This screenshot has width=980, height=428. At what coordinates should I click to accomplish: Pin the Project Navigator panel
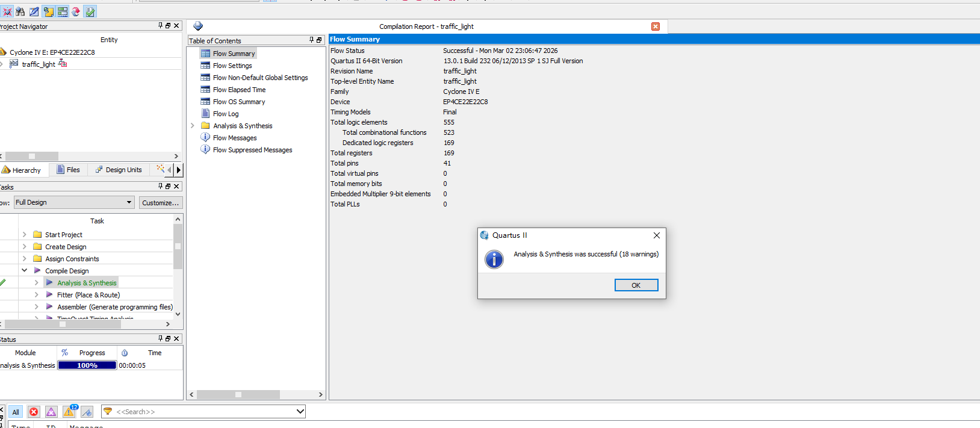click(x=160, y=25)
